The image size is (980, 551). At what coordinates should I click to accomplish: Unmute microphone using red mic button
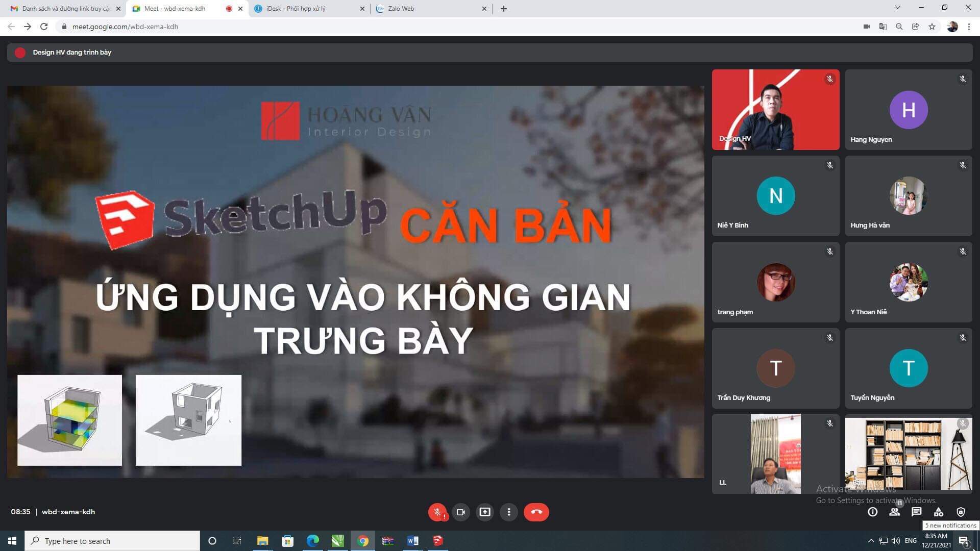point(437,512)
